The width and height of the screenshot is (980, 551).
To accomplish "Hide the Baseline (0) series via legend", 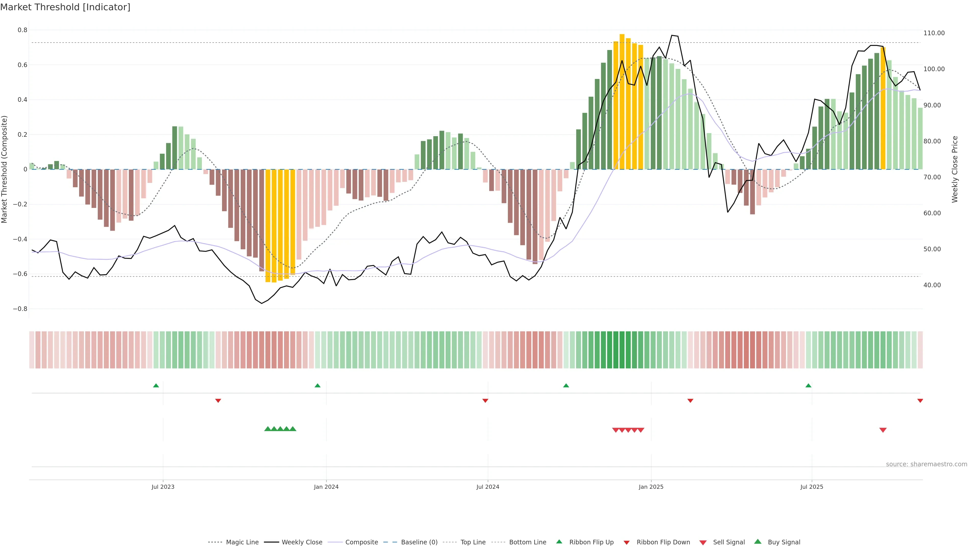I will point(419,542).
